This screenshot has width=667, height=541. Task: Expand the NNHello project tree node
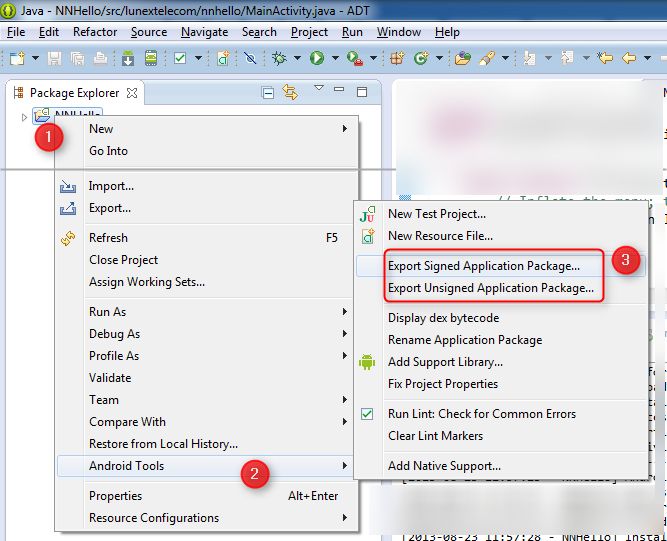(24, 117)
